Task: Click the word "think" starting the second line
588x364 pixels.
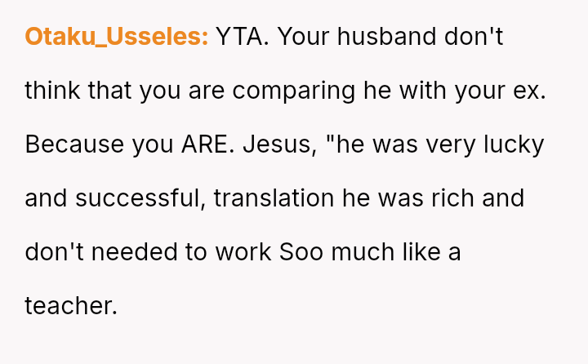Action: coord(52,91)
